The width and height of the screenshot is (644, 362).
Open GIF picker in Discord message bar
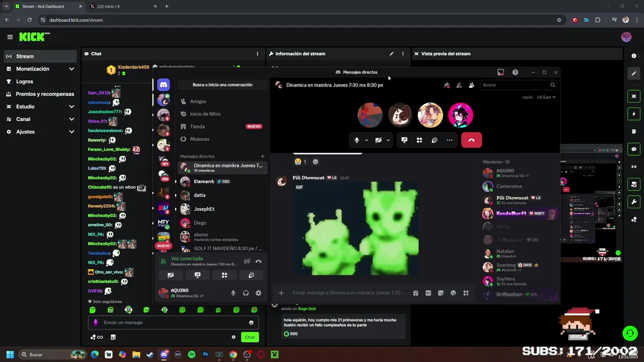(428, 293)
